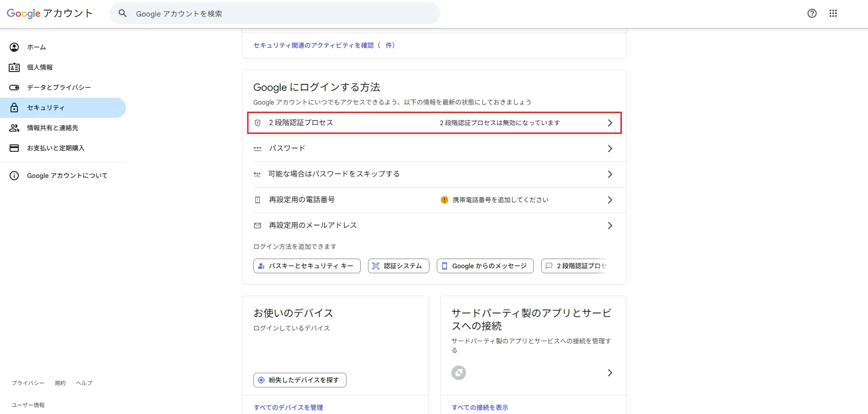Click the ログインしているデバイス subtitle

coord(291,328)
